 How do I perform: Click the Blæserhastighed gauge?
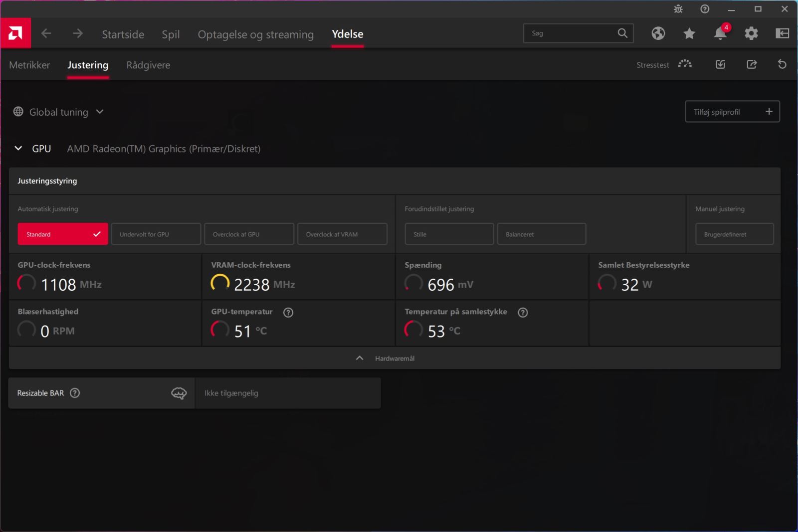coord(26,330)
